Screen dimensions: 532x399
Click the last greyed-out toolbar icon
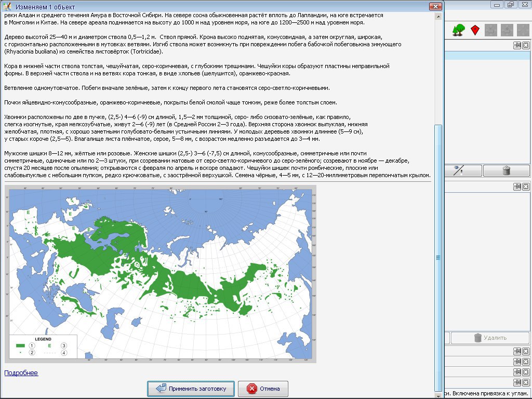pos(523,30)
